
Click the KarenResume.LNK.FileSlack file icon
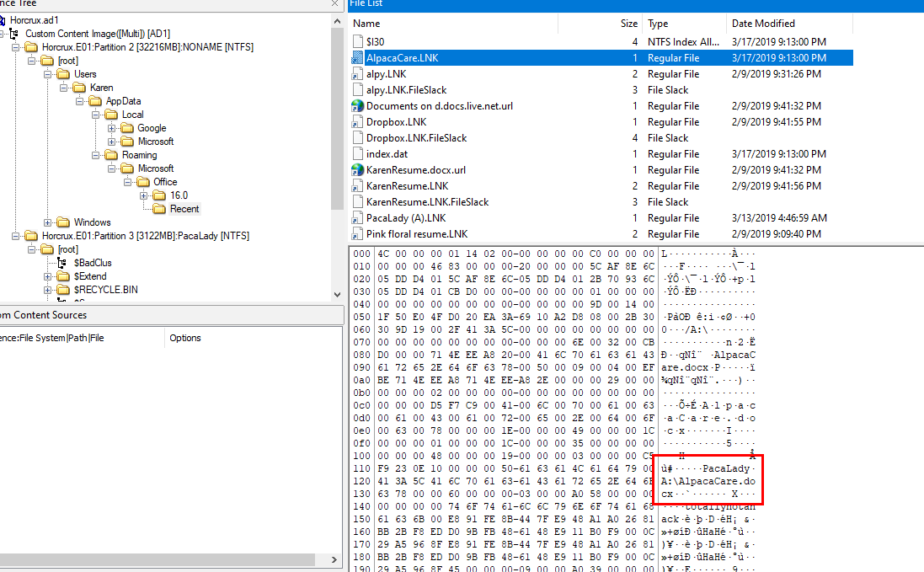357,201
